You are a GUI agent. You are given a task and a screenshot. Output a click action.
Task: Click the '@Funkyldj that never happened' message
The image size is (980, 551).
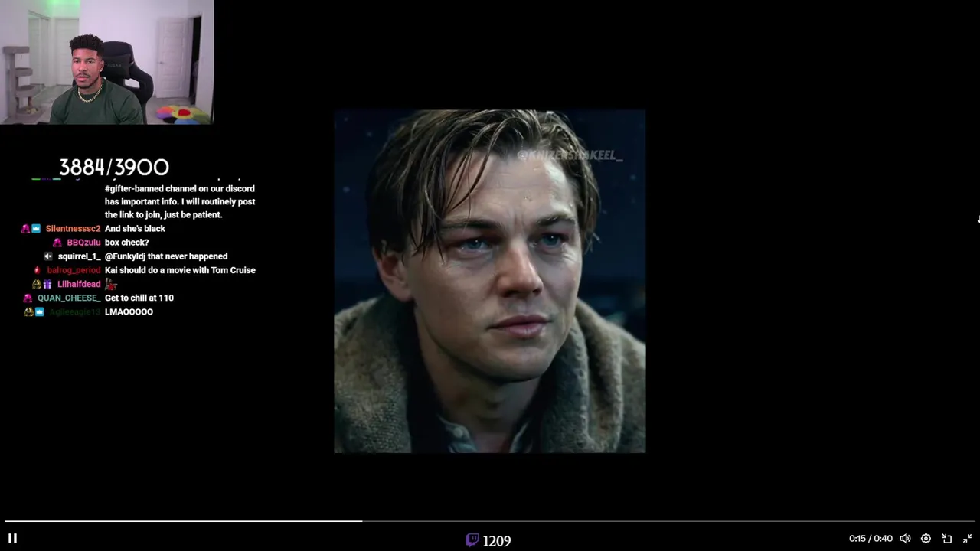[x=166, y=256]
